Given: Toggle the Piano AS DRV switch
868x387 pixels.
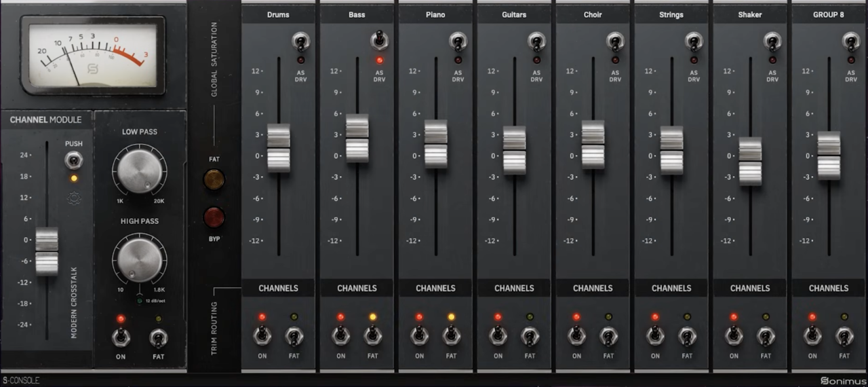Looking at the screenshot, I should pos(458,41).
